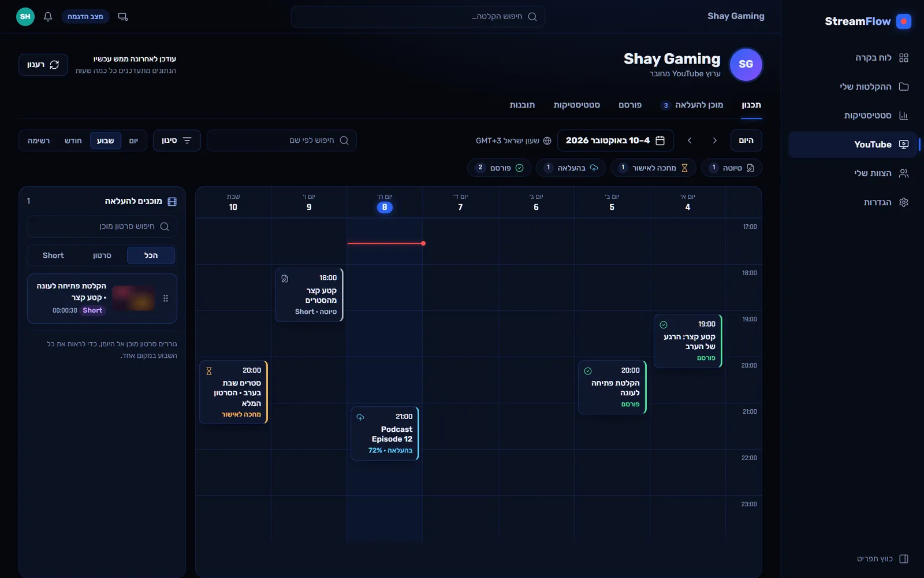Open לוח בקרה dashboard in sidebar
Image resolution: width=924 pixels, height=578 pixels.
[x=853, y=58]
